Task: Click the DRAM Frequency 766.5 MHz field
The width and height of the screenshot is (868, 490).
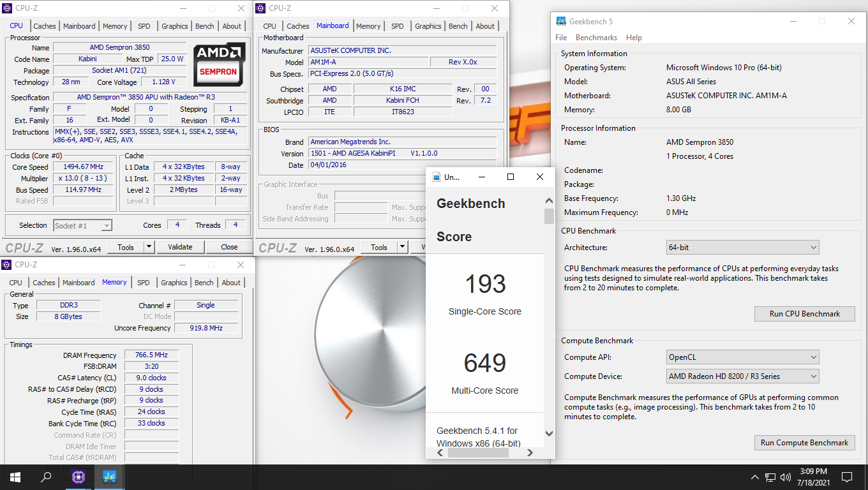Action: pyautogui.click(x=151, y=355)
